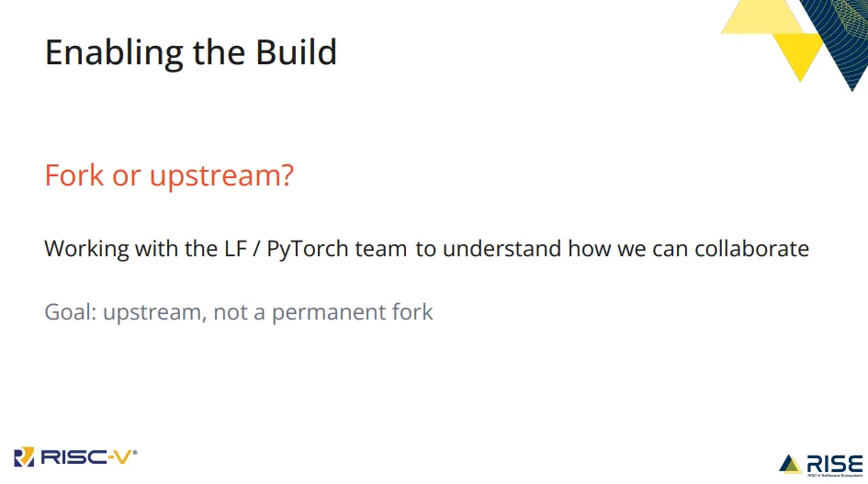Click the RISE wordmark in the corner
Image resolution: width=868 pixels, height=484 pixels.
834,464
